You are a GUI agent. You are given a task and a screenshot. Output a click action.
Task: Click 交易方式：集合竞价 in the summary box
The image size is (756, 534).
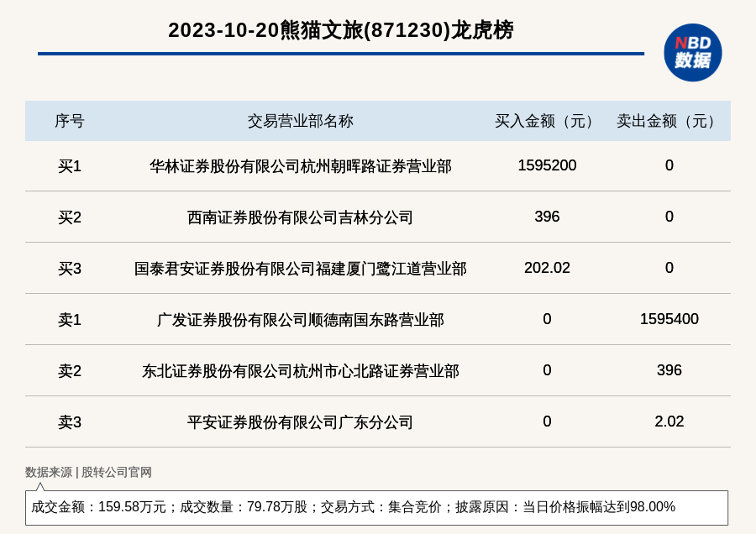[x=381, y=507]
